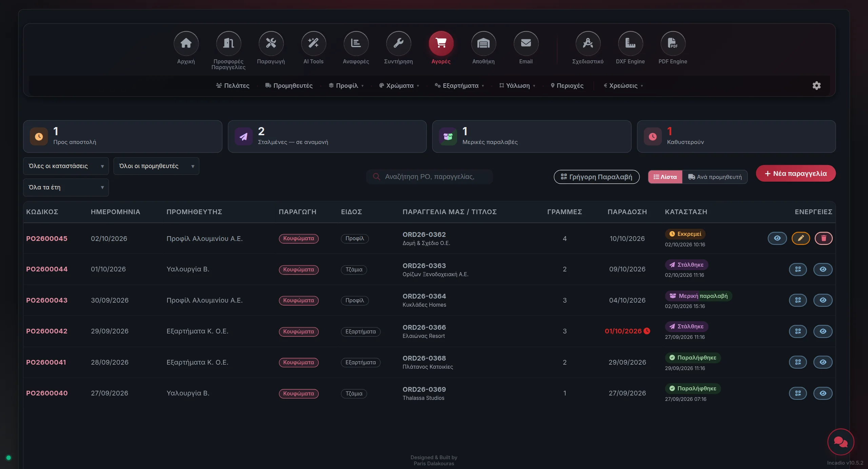Go to Προμηθευτές menu item

(289, 86)
